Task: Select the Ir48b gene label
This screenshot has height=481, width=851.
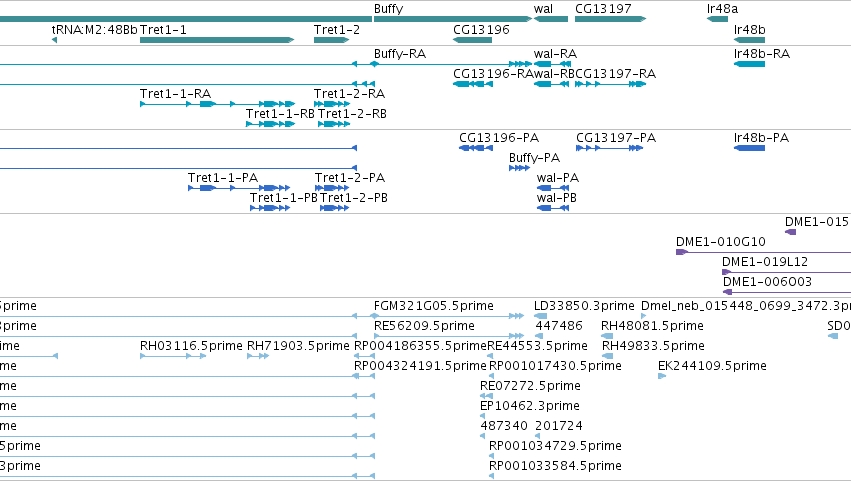Action: (750, 29)
